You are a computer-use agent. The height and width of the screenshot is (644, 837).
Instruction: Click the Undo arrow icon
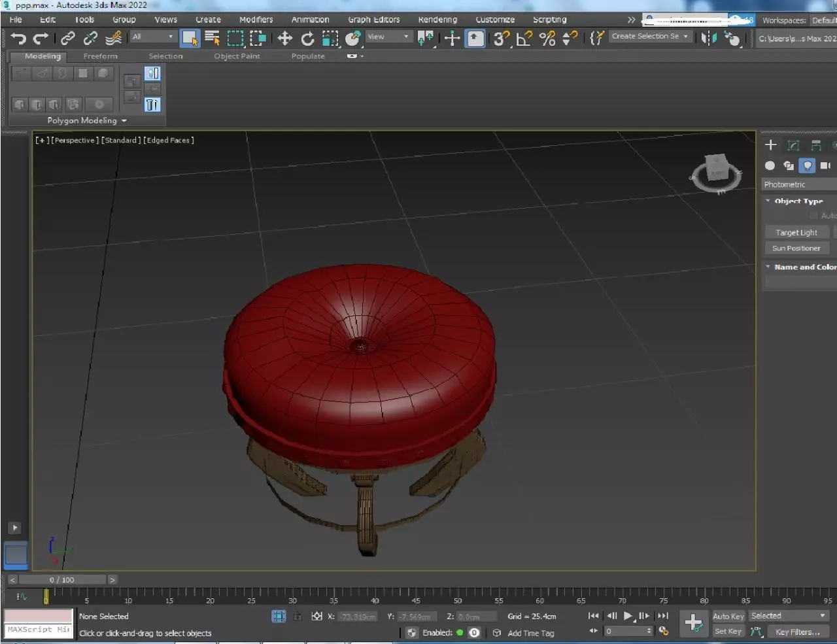click(x=18, y=39)
